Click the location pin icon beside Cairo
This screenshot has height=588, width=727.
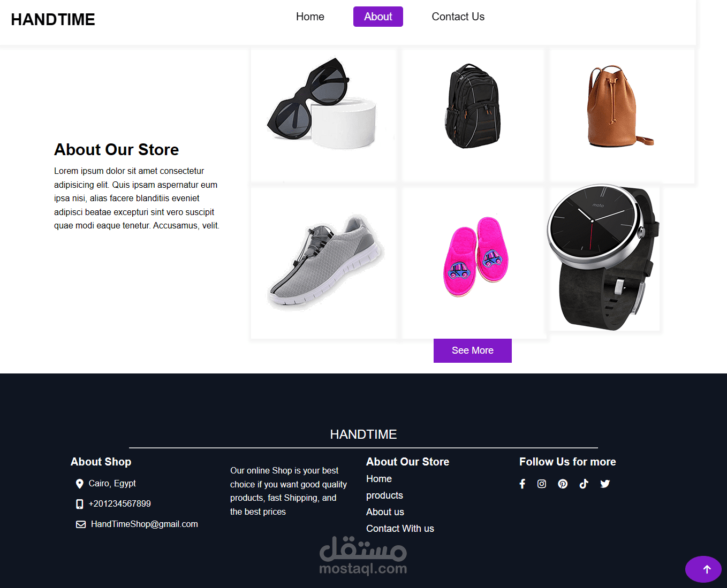80,484
